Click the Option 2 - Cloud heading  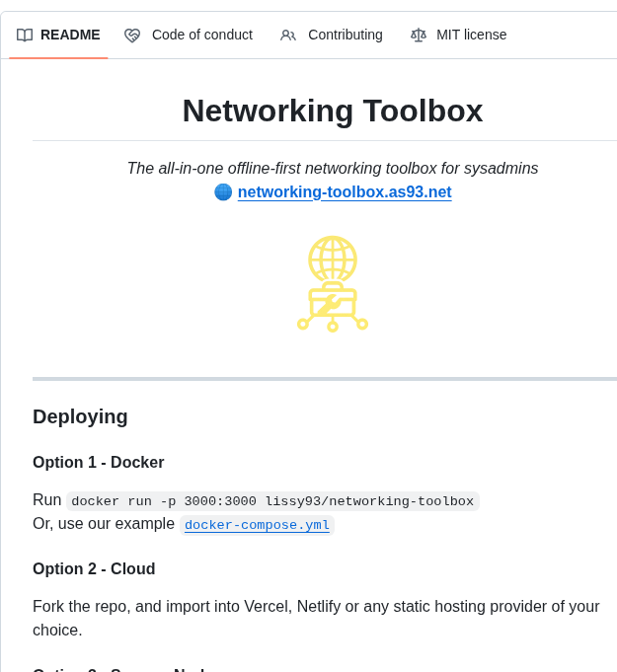tap(94, 569)
